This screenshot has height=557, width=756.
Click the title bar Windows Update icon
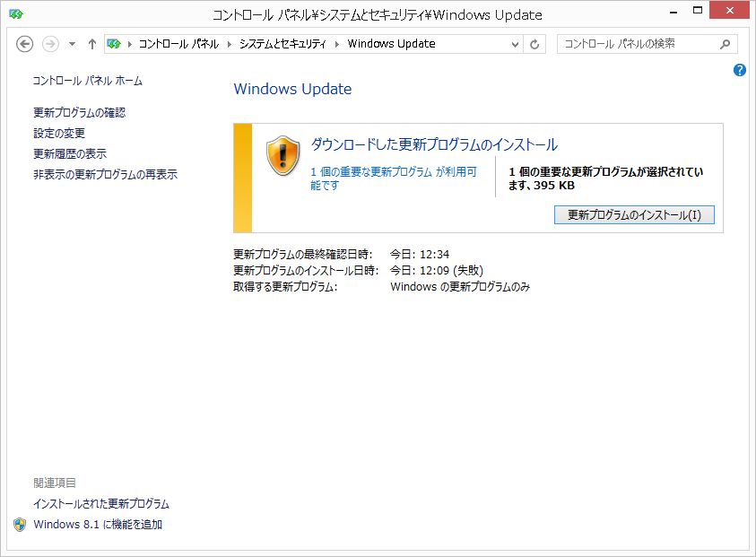click(x=16, y=14)
